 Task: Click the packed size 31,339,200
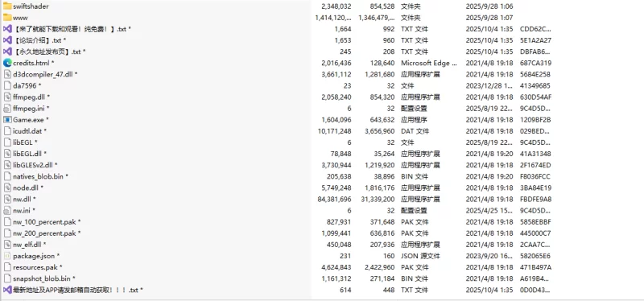point(378,199)
